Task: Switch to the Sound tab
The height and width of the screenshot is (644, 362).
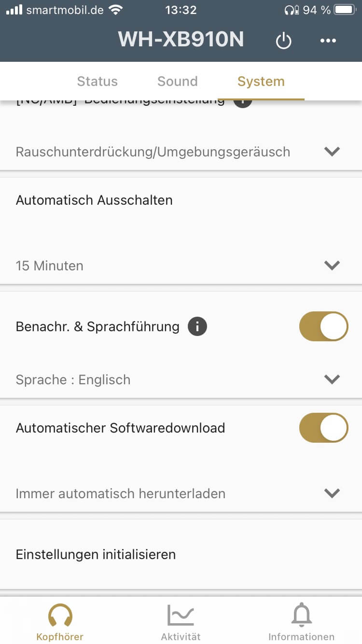Action: [x=178, y=81]
